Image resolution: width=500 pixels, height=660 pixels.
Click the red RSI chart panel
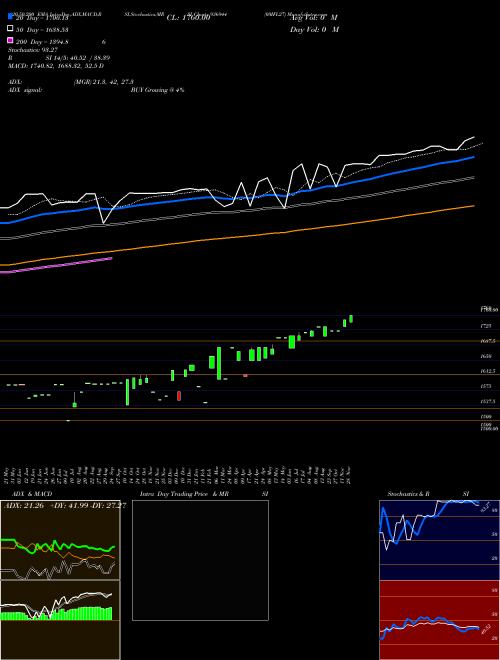click(x=439, y=620)
